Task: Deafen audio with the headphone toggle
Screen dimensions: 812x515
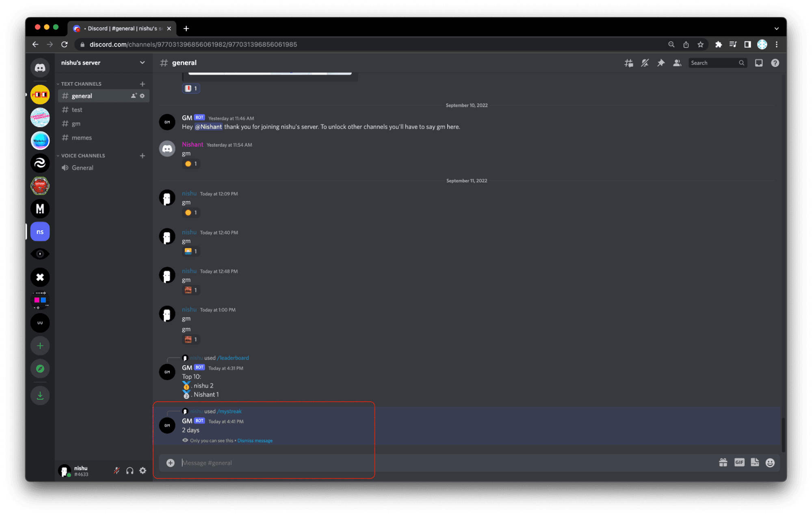Action: [130, 470]
